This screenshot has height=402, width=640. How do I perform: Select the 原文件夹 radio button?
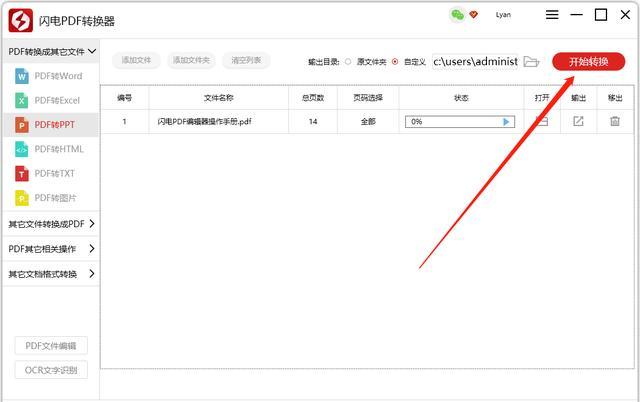point(348,62)
